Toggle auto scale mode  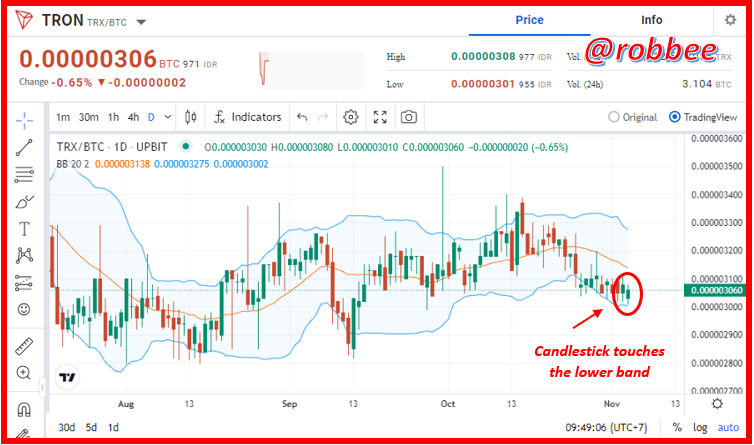click(728, 427)
